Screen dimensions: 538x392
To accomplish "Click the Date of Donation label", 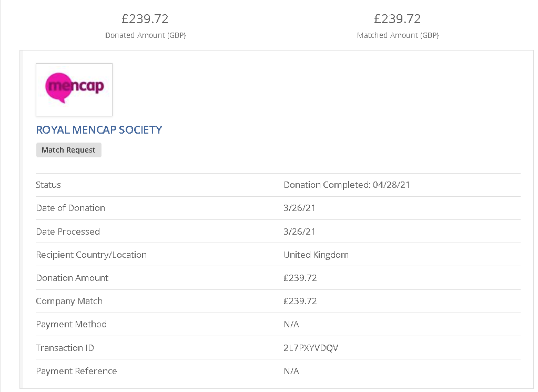I will coord(70,208).
